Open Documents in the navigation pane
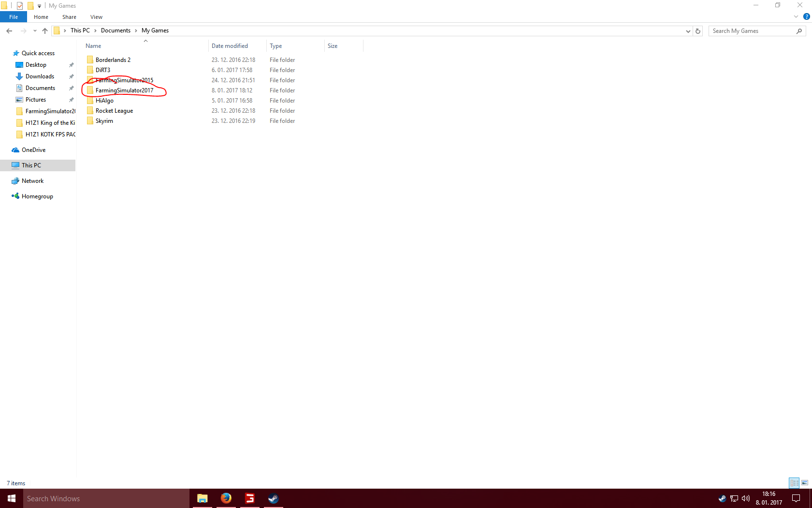The image size is (812, 508). (x=40, y=88)
